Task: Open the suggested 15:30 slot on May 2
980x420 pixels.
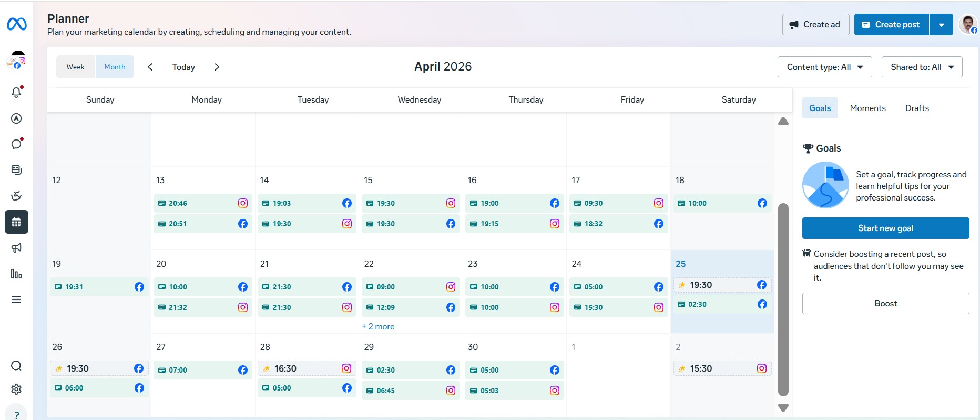Action: click(722, 368)
